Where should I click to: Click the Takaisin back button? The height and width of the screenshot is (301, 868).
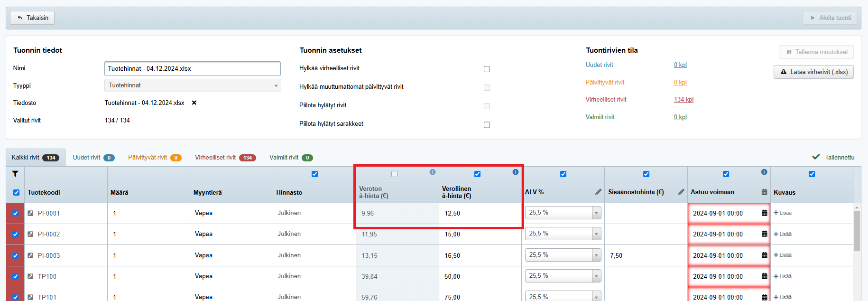coord(32,18)
